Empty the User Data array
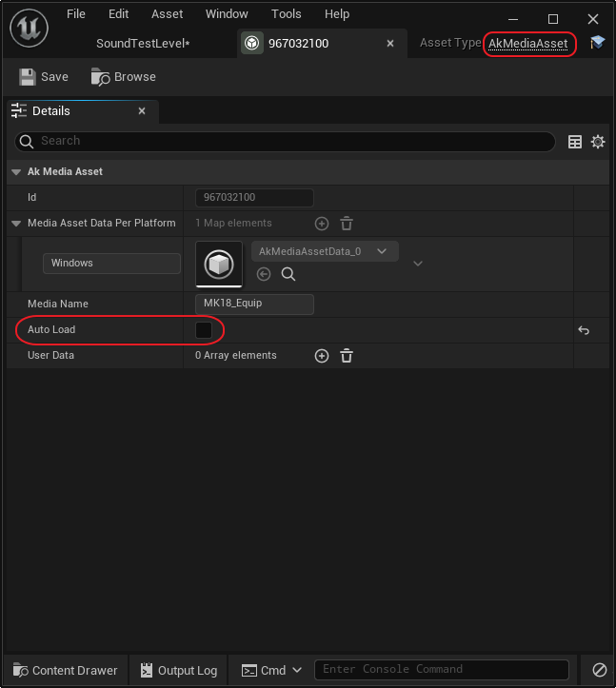Image resolution: width=616 pixels, height=688 pixels. [347, 356]
